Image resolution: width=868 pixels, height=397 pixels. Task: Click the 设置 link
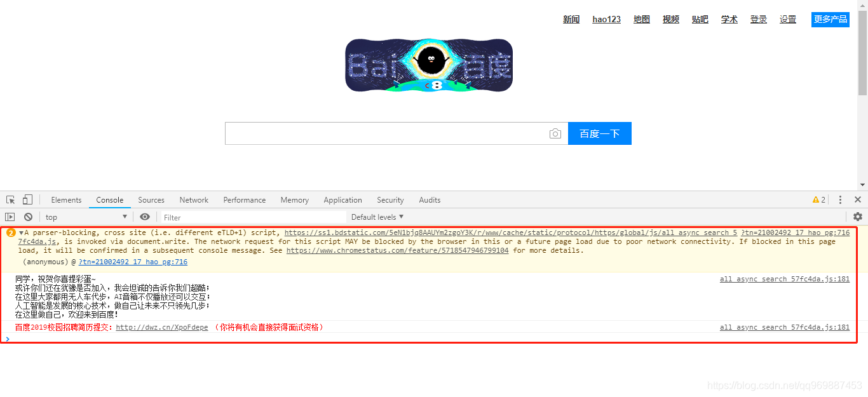[x=788, y=20]
